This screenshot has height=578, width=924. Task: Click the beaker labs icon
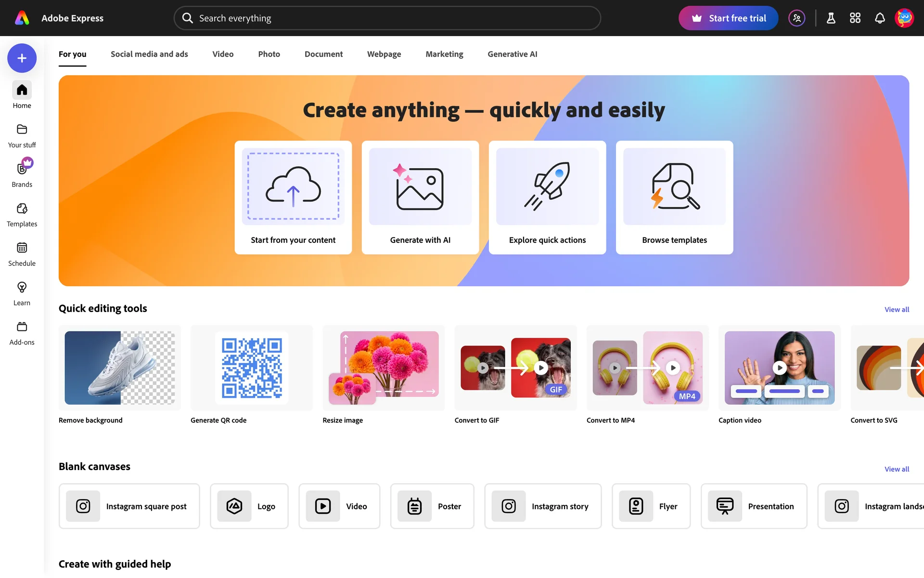click(831, 18)
